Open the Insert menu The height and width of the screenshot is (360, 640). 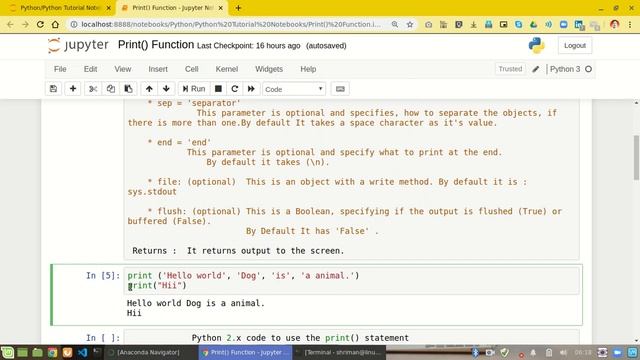click(158, 69)
